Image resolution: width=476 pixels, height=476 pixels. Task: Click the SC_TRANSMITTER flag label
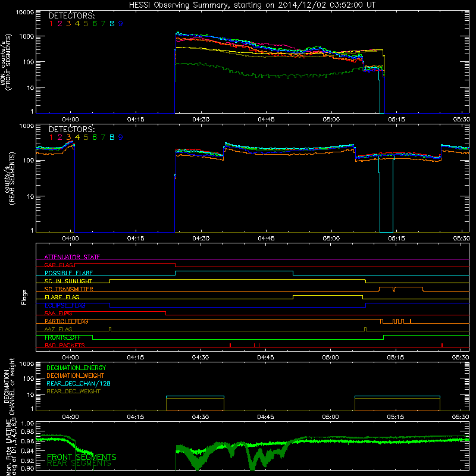(x=69, y=289)
